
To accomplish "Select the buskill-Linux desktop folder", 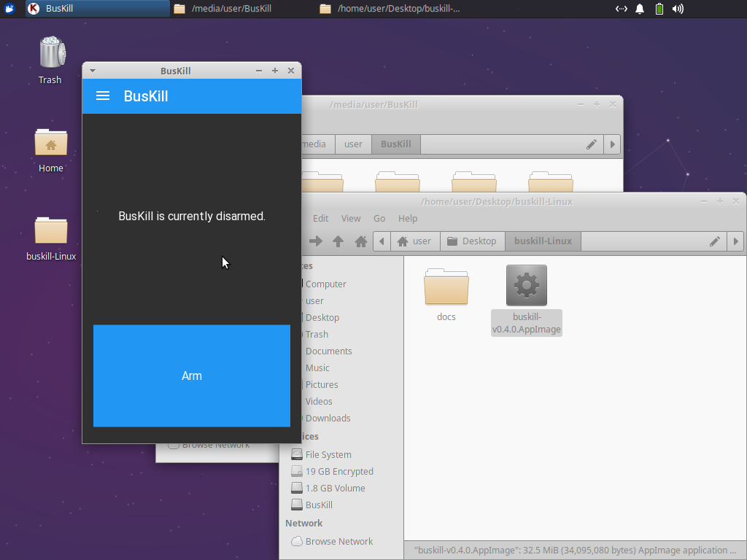I will 51,238.
